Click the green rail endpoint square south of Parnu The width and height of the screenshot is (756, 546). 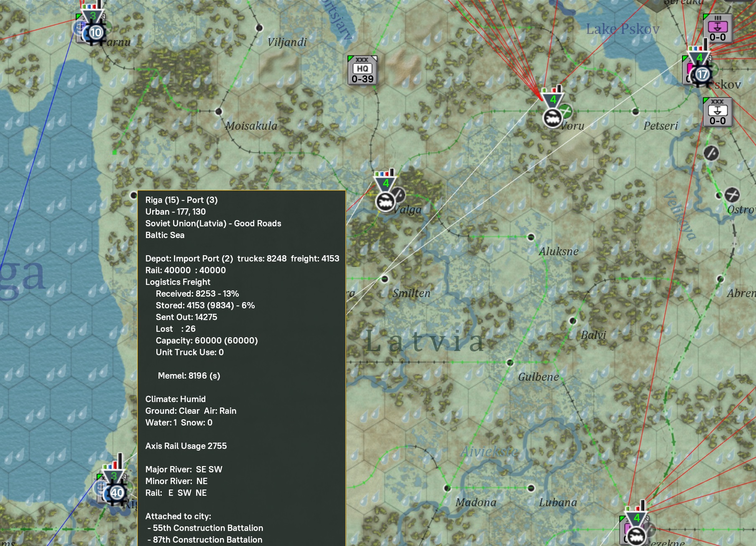(115, 153)
